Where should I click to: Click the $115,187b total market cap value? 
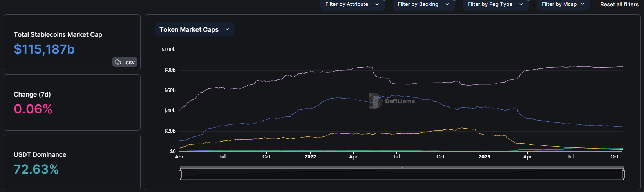(x=44, y=49)
